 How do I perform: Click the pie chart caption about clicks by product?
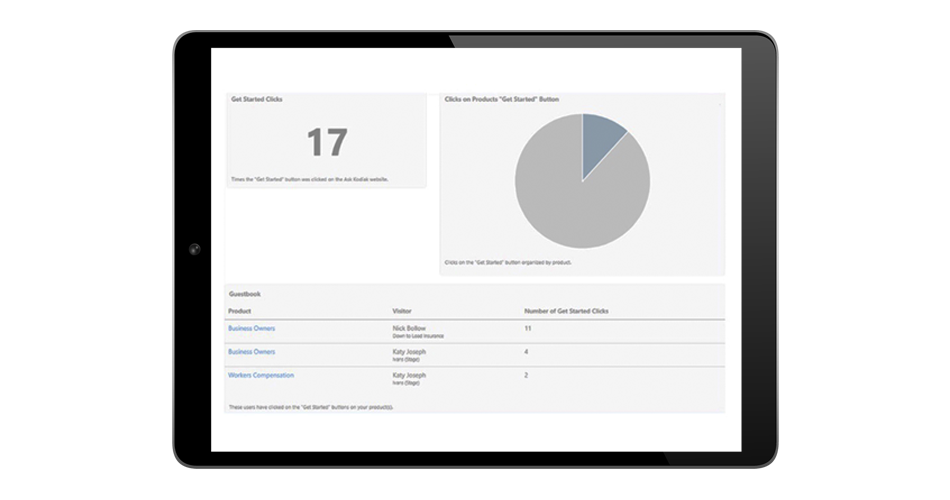(507, 263)
